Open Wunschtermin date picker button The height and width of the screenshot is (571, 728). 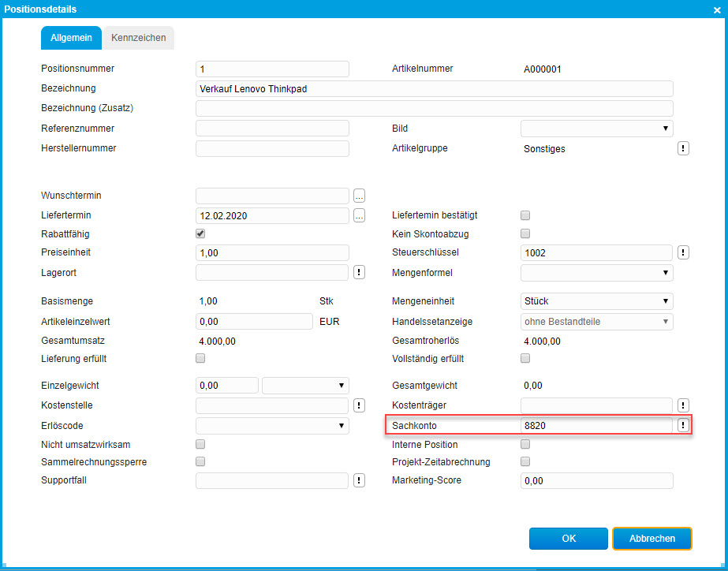(x=359, y=196)
